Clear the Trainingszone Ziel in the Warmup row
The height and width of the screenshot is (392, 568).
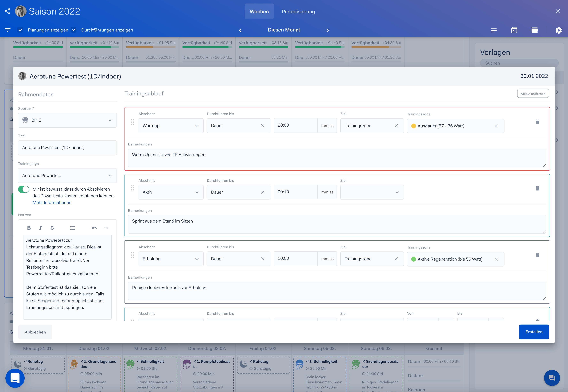pyautogui.click(x=396, y=126)
